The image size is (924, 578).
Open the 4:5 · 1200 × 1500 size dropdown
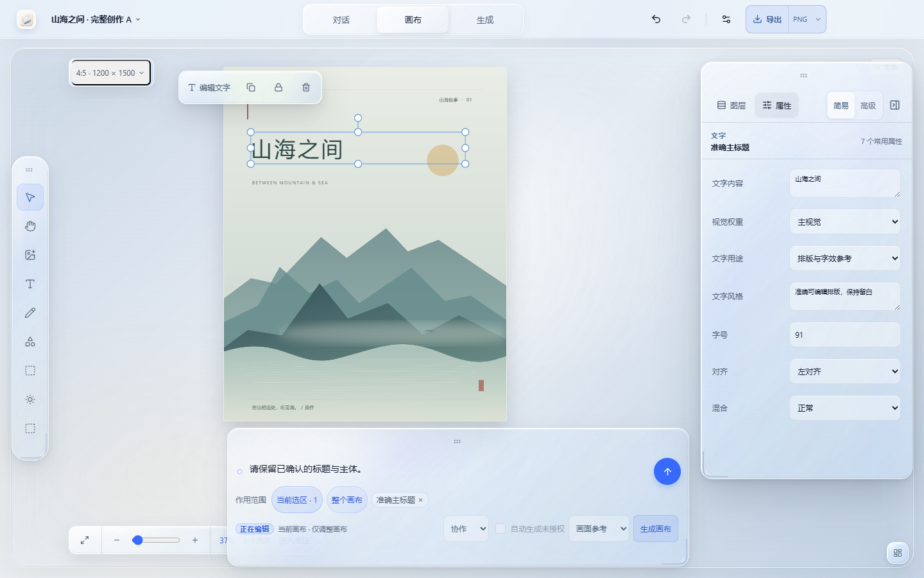tap(110, 73)
